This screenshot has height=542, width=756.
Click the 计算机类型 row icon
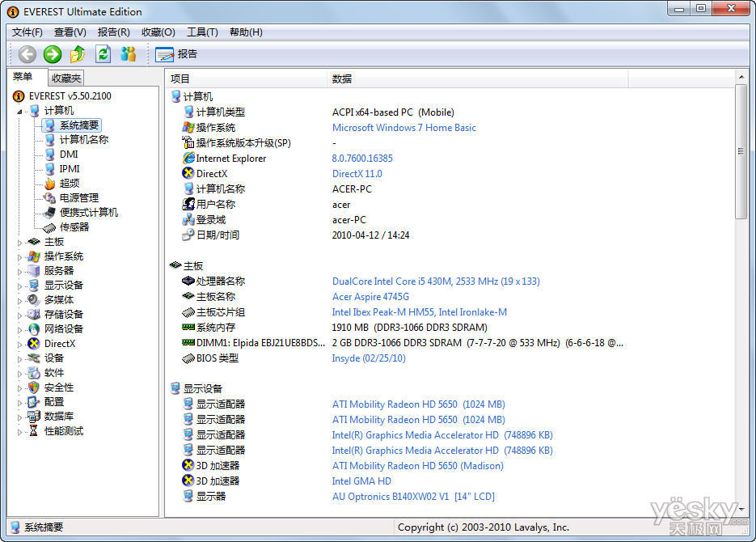click(x=188, y=112)
